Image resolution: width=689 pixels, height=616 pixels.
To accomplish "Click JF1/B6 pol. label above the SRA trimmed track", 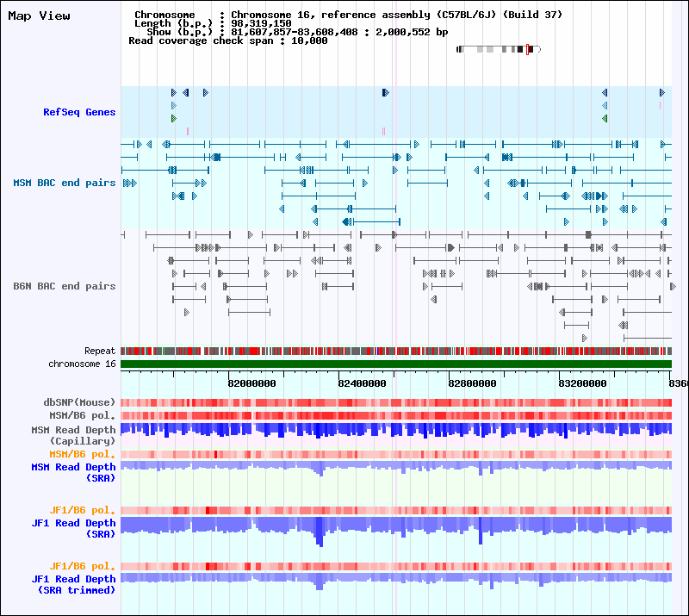I will (82, 566).
